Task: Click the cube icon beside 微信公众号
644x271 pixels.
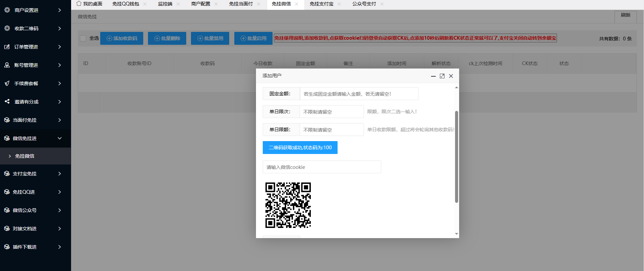Action: 7,210
